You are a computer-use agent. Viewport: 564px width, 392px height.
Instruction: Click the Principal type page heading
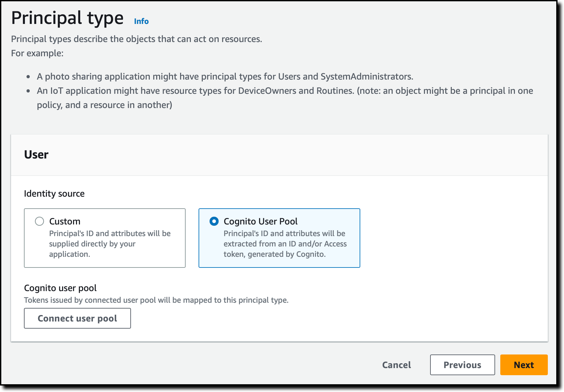click(x=67, y=18)
